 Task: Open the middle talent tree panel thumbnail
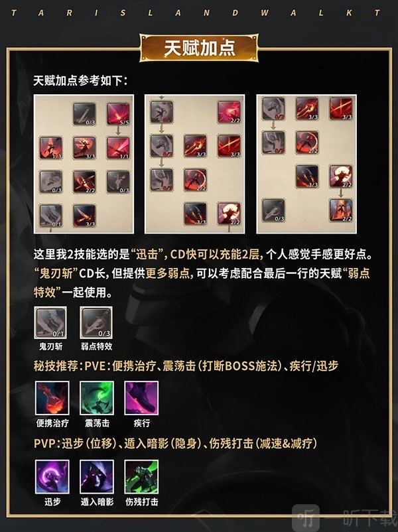pos(195,164)
